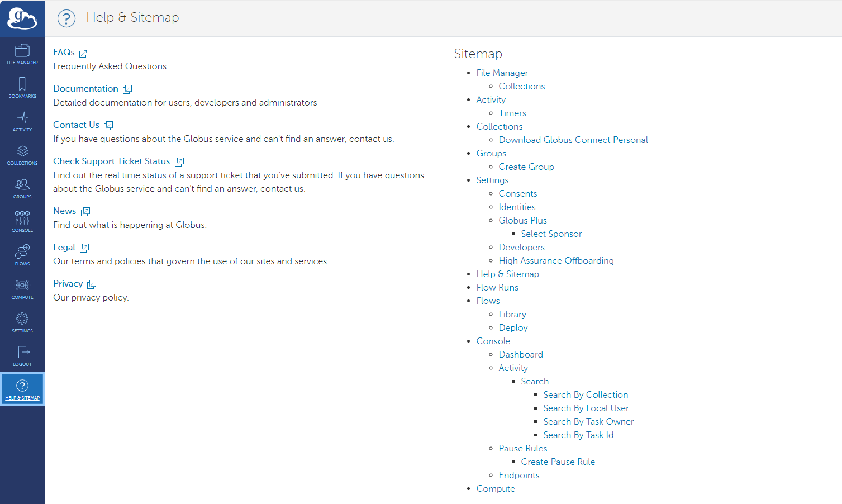Click the external link icon beside Contact Us

pos(108,126)
